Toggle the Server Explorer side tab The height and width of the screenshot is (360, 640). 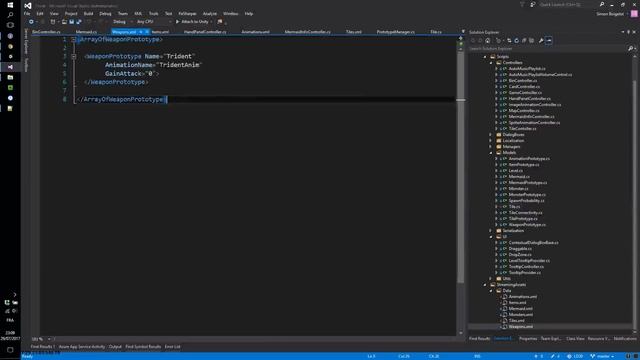point(26,42)
